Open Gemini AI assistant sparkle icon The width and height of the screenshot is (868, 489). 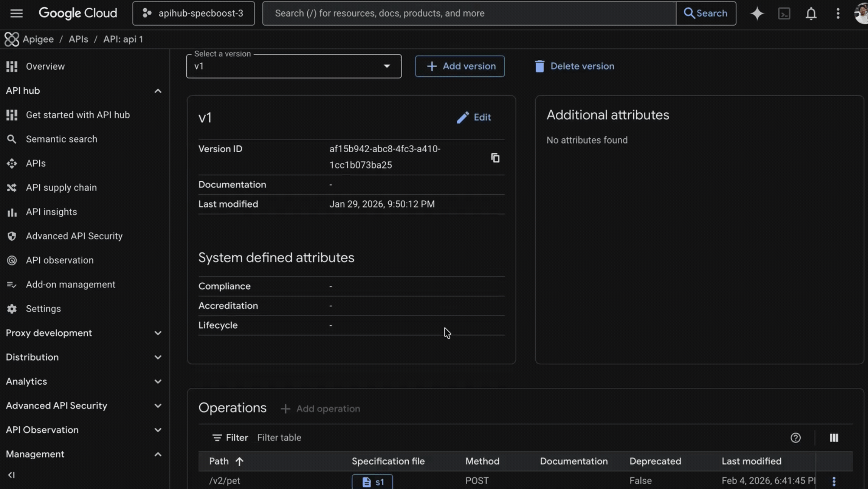(757, 14)
